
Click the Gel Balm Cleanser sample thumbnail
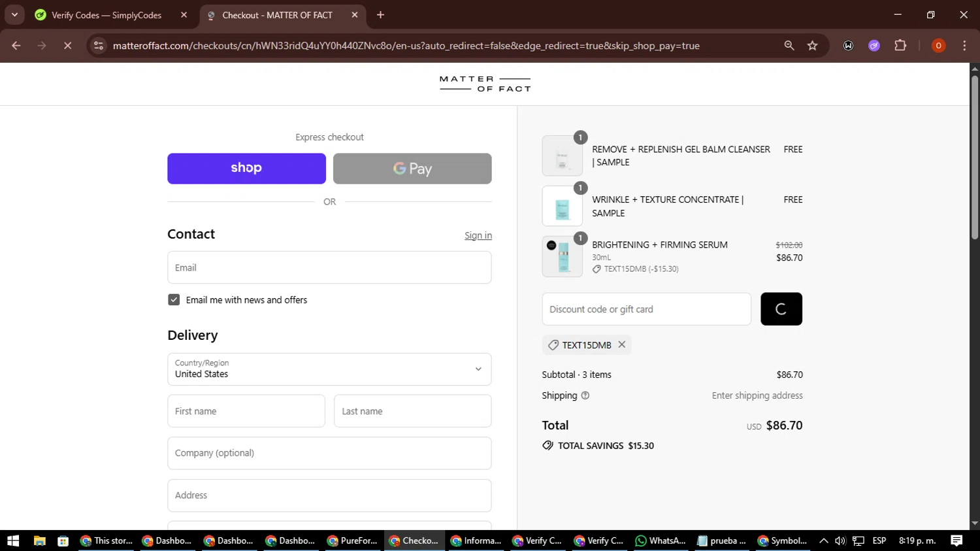[x=563, y=156]
